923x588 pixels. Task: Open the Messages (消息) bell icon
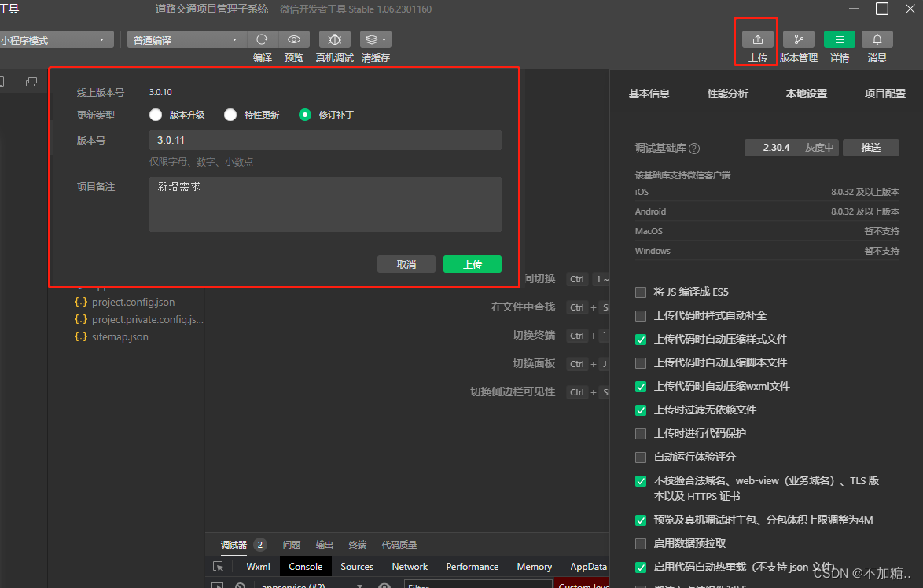(x=877, y=40)
